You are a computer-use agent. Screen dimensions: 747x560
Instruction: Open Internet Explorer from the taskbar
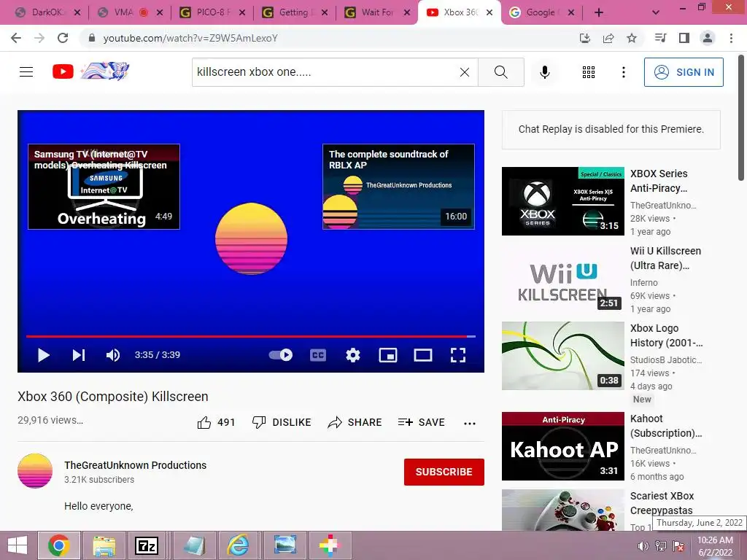(x=237, y=545)
